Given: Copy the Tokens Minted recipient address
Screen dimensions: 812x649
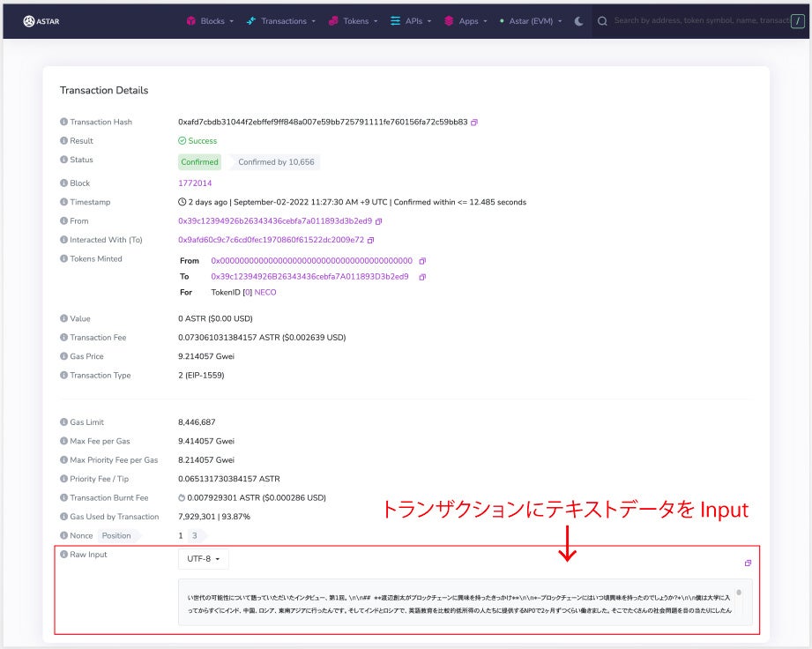Looking at the screenshot, I should (x=421, y=277).
